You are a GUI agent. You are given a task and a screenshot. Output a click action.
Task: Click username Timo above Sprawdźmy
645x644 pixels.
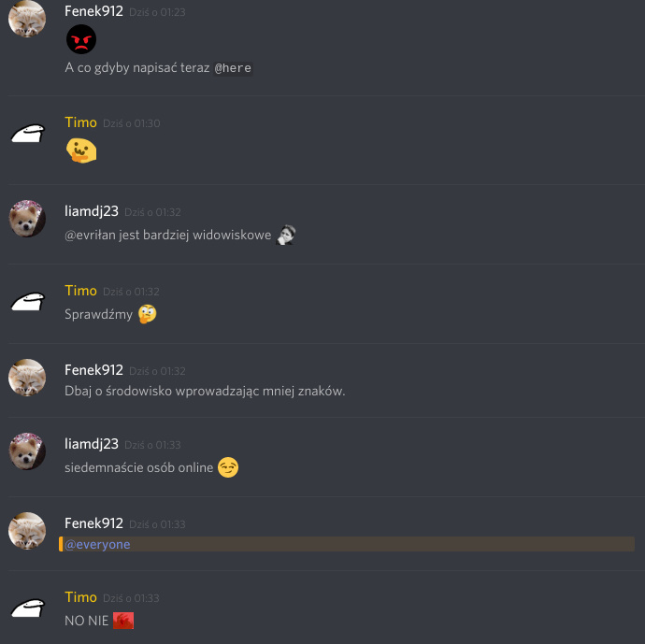80,291
